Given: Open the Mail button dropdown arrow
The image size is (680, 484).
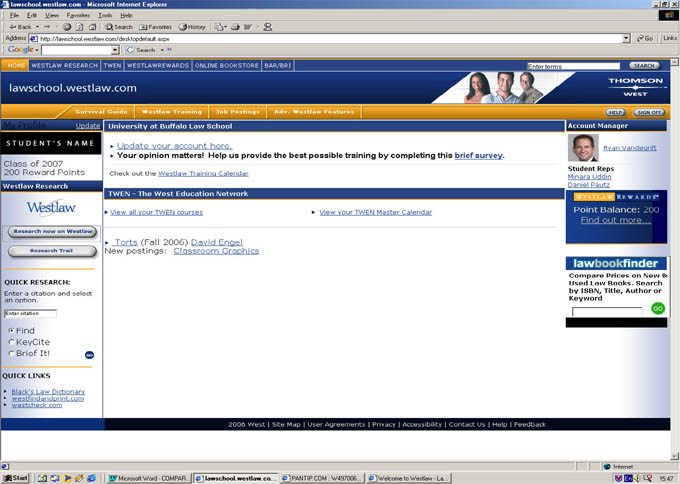Looking at the screenshot, I should click(x=226, y=27).
